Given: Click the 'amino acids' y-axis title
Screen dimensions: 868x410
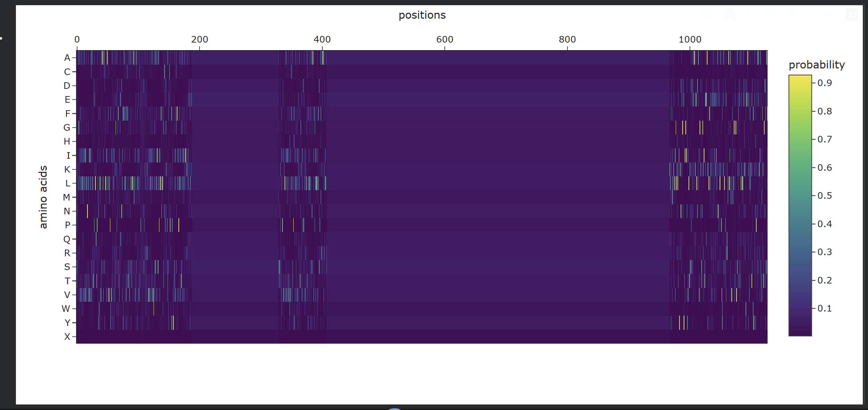Looking at the screenshot, I should 43,197.
